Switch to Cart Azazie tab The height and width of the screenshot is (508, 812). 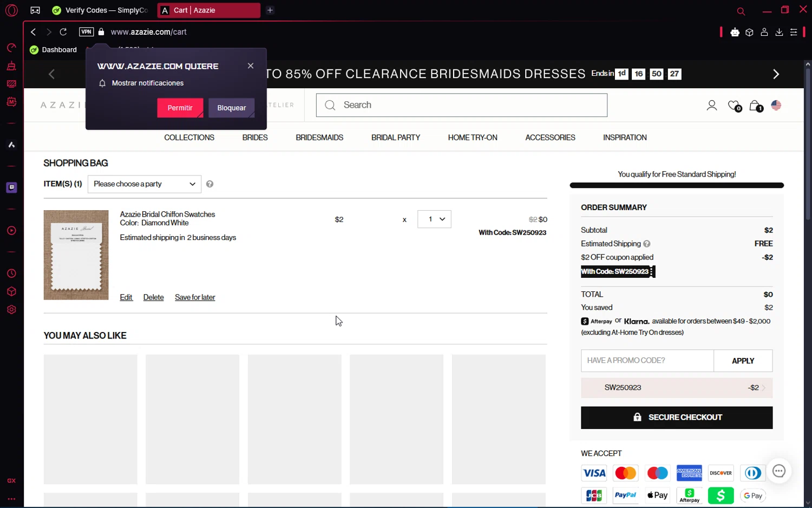point(209,10)
